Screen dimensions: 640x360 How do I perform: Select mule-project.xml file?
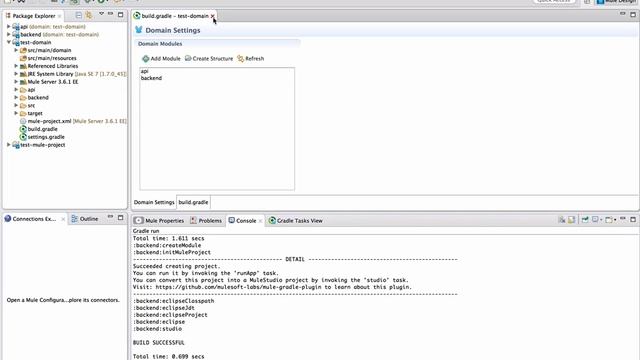pyautogui.click(x=49, y=121)
